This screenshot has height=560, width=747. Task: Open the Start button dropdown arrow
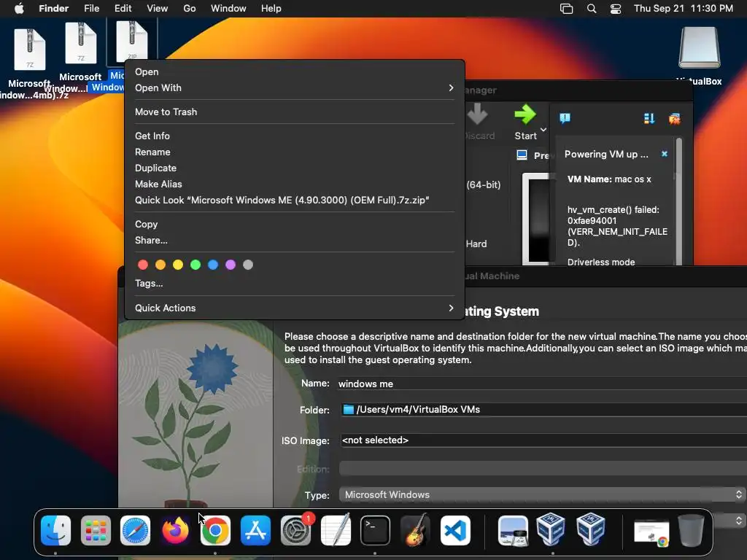tap(543, 130)
